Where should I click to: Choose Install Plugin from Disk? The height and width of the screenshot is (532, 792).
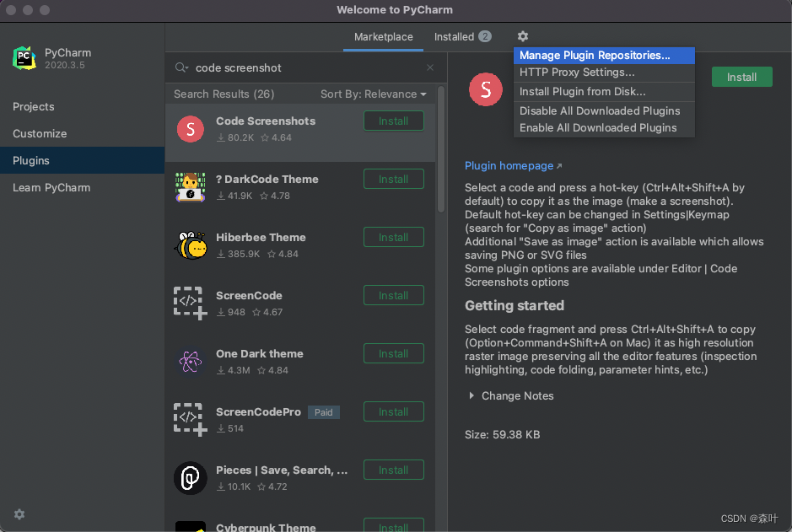click(604, 91)
